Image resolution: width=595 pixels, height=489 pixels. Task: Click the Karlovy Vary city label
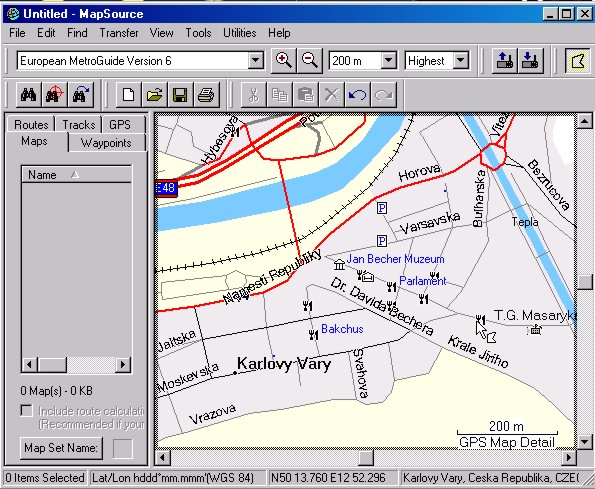click(x=284, y=364)
